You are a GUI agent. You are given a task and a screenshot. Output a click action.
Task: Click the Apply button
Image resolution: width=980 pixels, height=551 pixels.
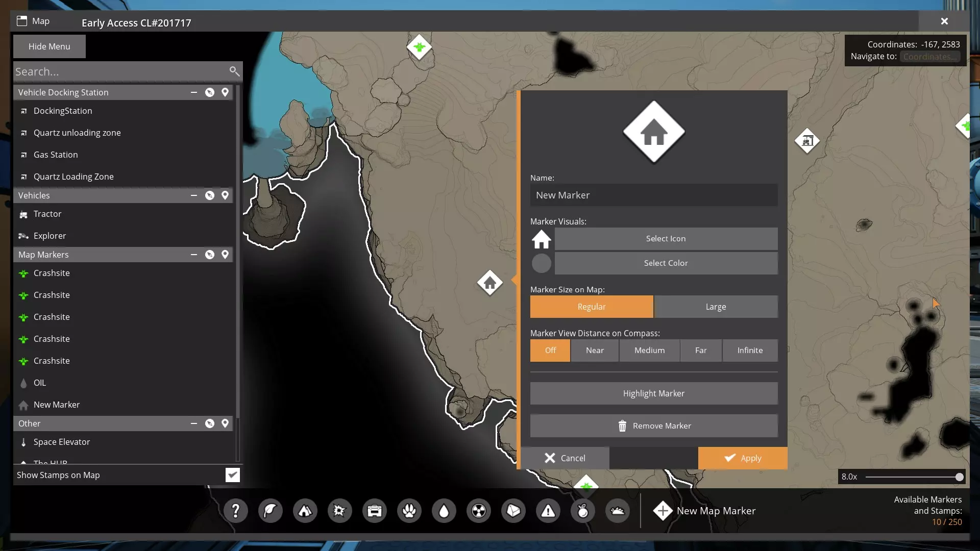[743, 458]
